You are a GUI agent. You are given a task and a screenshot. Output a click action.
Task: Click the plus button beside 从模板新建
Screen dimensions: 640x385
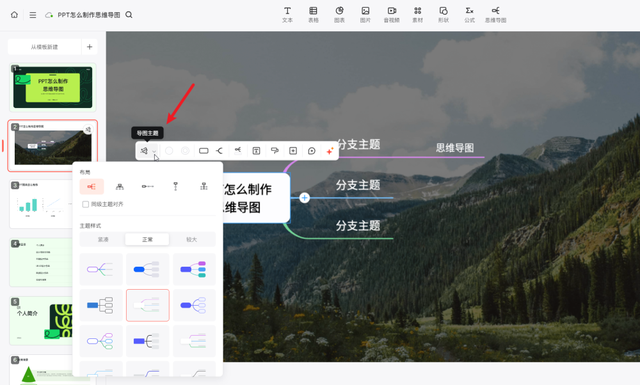(x=89, y=47)
